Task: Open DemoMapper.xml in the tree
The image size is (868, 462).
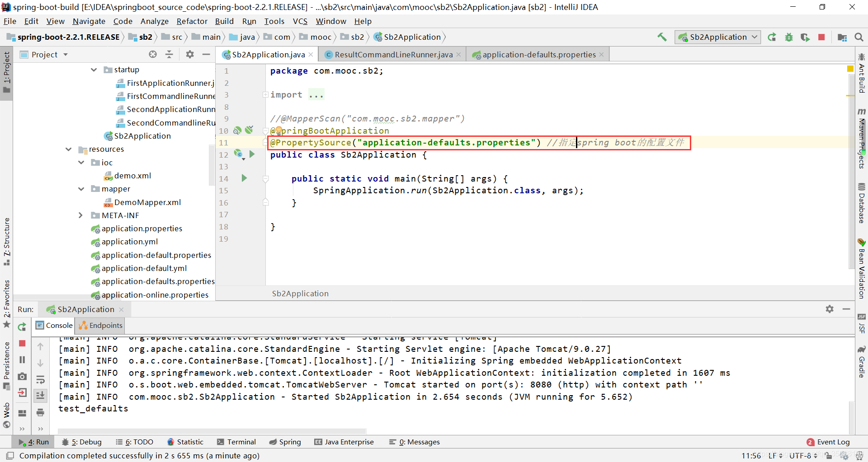Action: pos(142,202)
